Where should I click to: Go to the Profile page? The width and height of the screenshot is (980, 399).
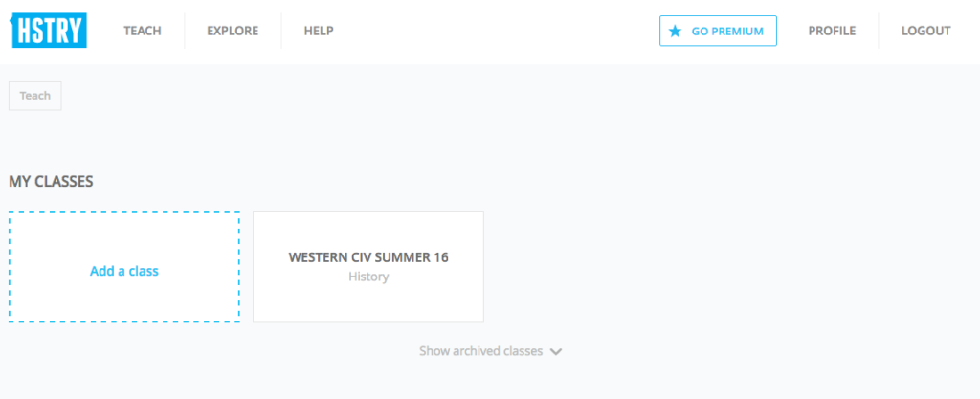coord(832,31)
